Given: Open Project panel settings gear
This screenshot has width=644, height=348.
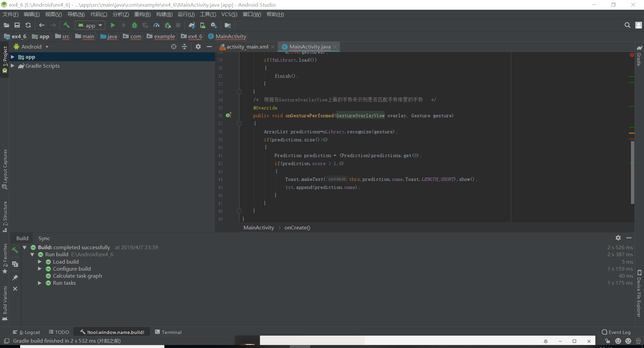Looking at the screenshot, I should click(198, 47).
